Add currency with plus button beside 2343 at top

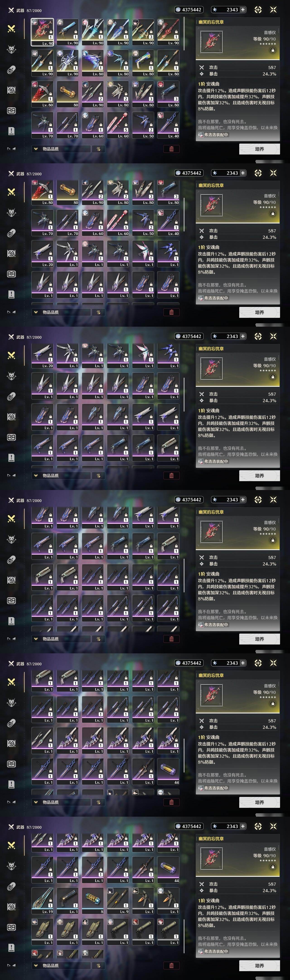[243, 10]
